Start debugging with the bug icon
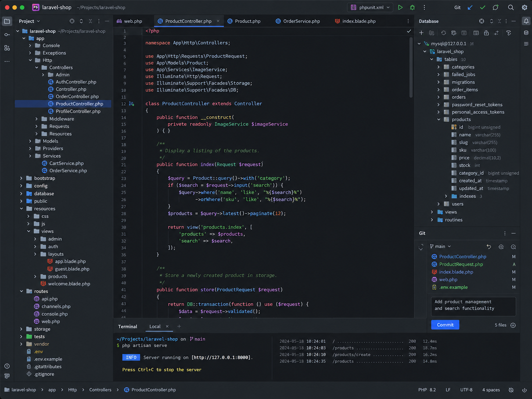 [x=412, y=7]
